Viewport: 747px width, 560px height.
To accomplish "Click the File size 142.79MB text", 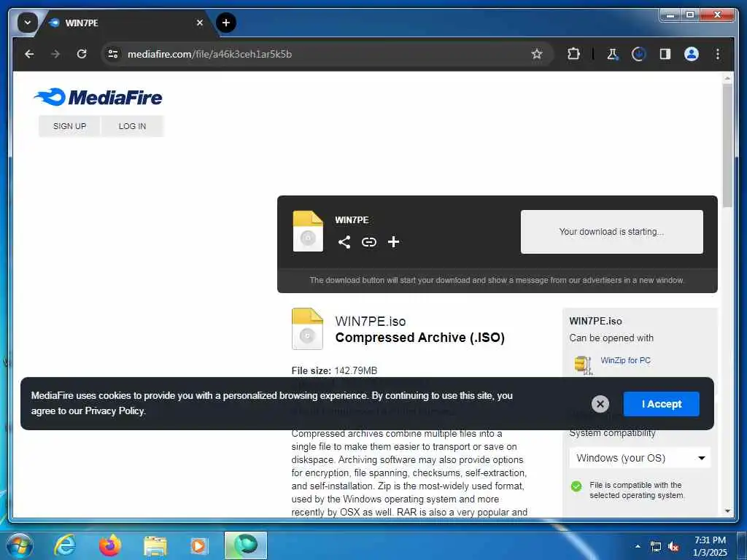I will [334, 370].
